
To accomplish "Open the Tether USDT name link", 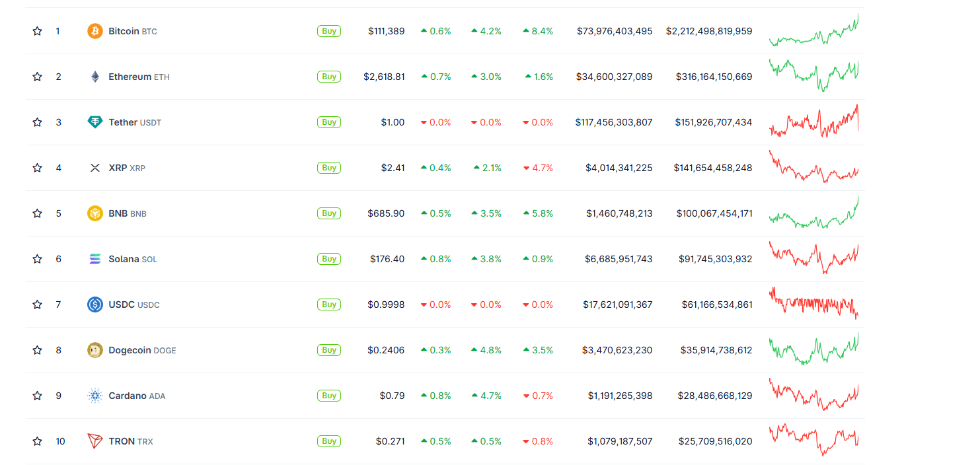I will pos(135,122).
